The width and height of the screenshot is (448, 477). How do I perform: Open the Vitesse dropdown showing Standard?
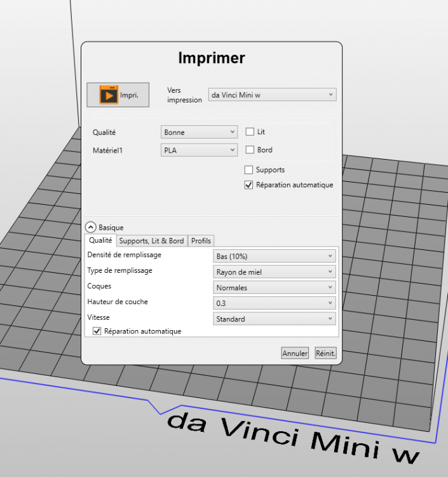[275, 319]
